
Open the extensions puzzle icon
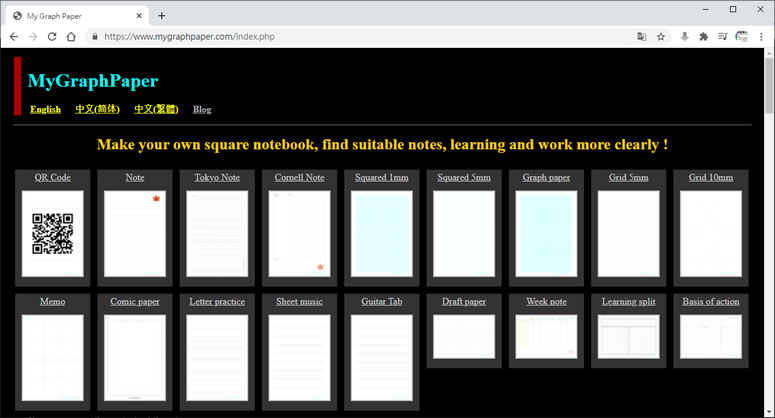pos(703,37)
